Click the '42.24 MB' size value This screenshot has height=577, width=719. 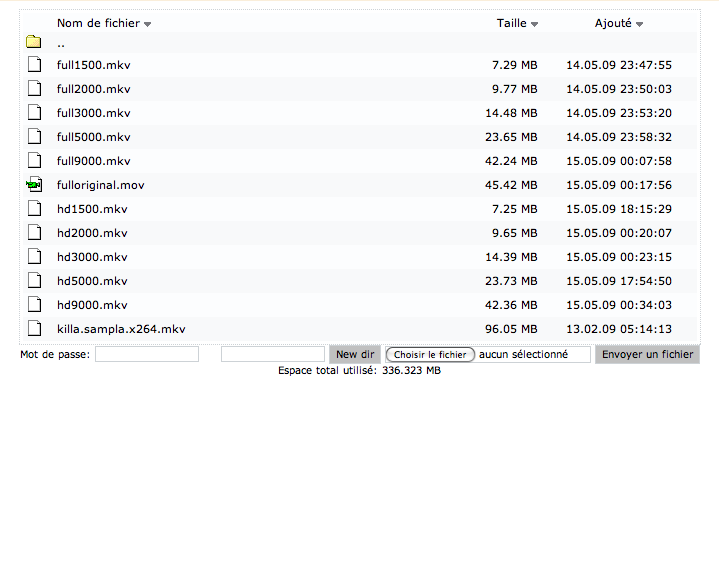click(x=511, y=161)
